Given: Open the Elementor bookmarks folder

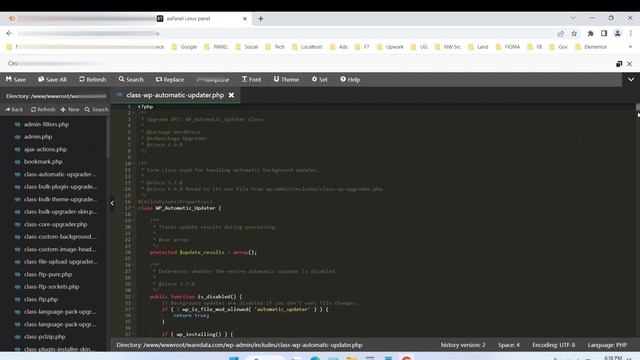Looking at the screenshot, I should click(x=591, y=47).
